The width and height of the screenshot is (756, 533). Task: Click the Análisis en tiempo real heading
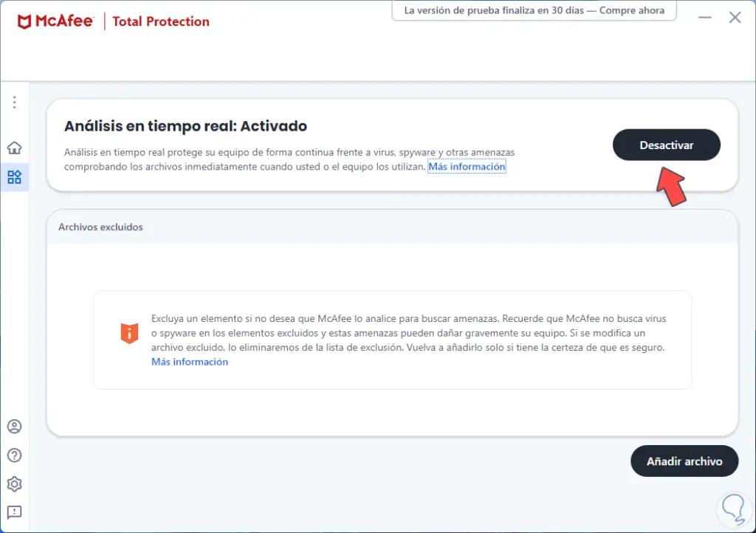click(185, 126)
